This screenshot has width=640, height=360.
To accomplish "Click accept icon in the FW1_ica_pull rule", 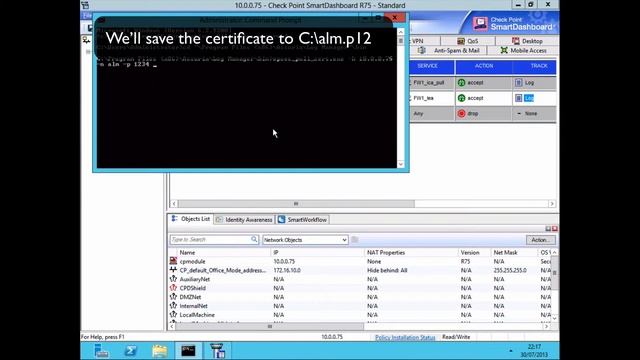I will 462,82.
